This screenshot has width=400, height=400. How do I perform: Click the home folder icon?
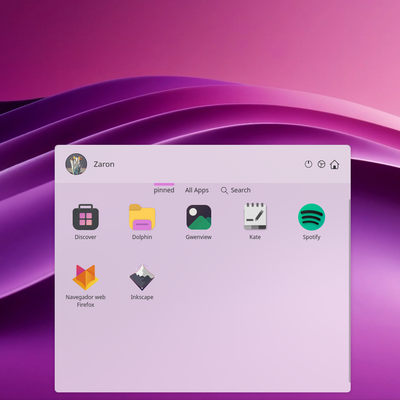[x=334, y=164]
